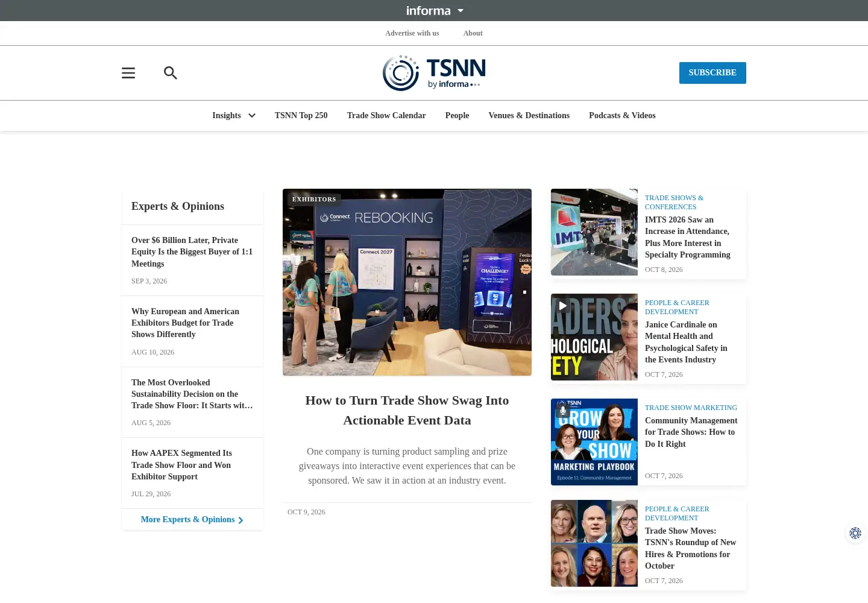Click Trade Shows & Conferences category link
Viewport: 868px width, 603px height.
pos(674,203)
